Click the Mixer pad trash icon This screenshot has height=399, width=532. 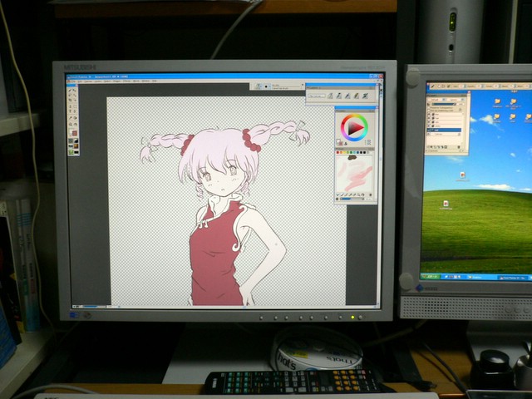(x=371, y=195)
